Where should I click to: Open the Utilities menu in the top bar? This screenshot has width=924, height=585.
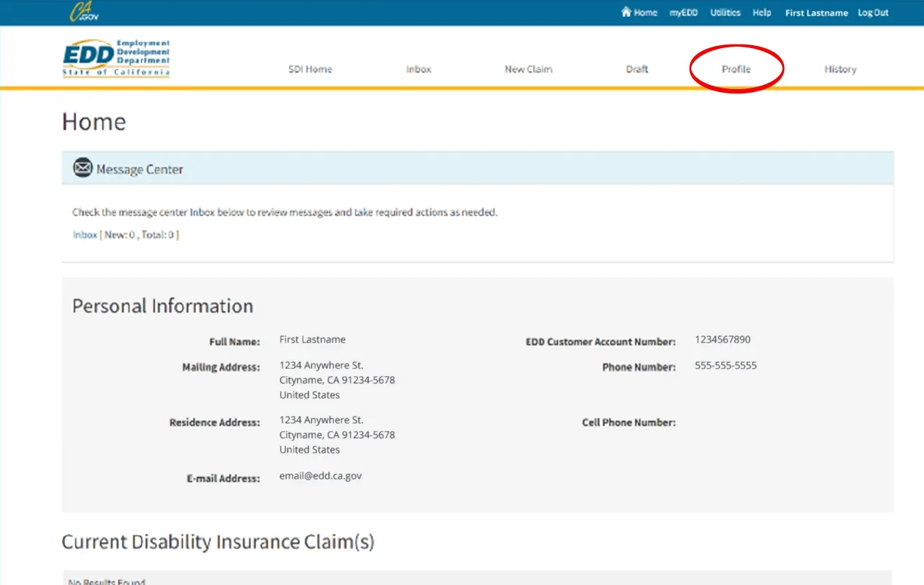tap(725, 13)
